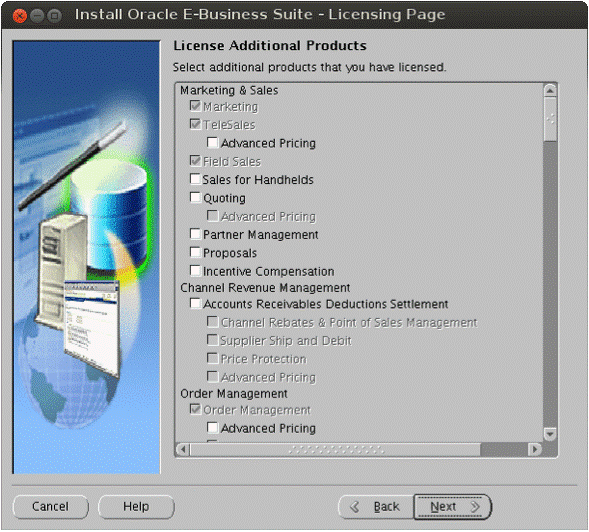Viewport: 589px width, 532px height.
Task: Click the maximize window icon
Action: (54, 16)
